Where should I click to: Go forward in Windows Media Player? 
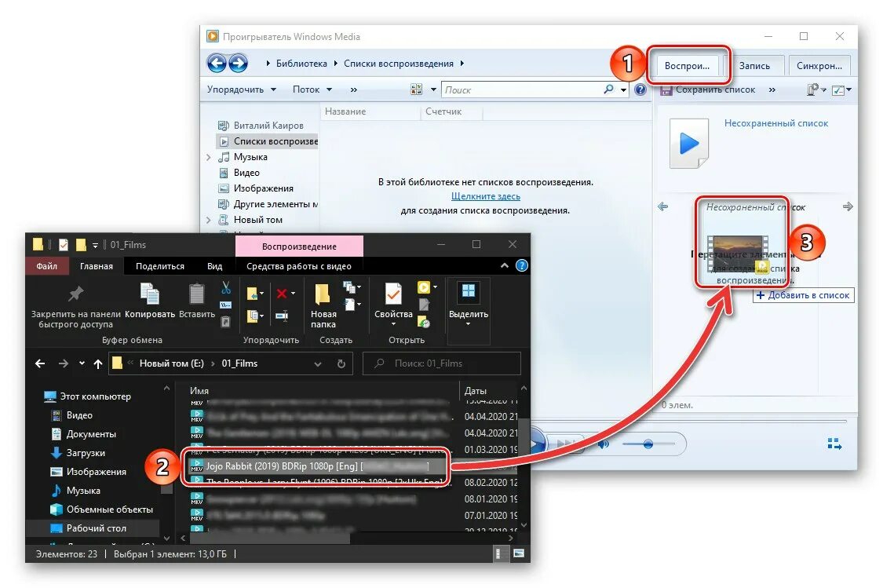(x=238, y=64)
